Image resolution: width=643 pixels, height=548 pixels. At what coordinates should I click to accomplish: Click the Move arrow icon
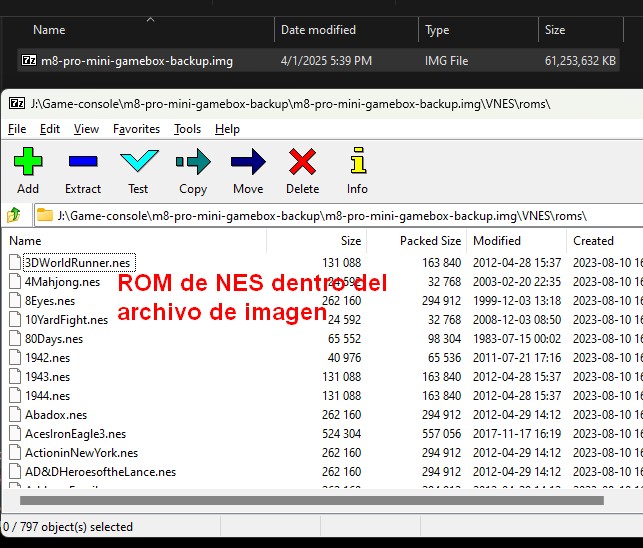pyautogui.click(x=248, y=162)
